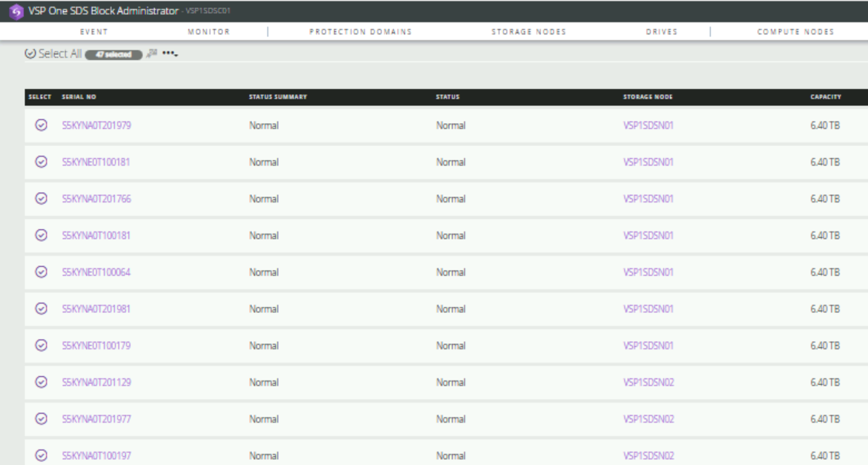
Task: Open VSP1SDSN01 node link for S5KYNE0T100181
Action: 649,162
